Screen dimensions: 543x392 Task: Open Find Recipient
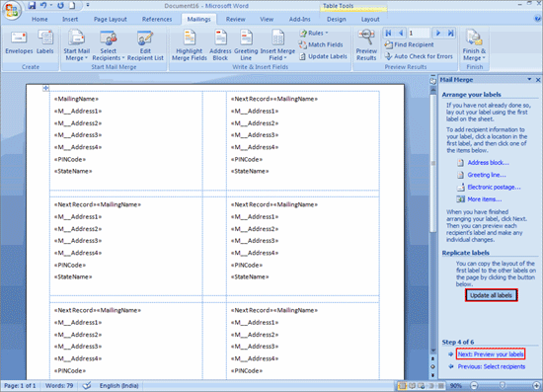409,44
